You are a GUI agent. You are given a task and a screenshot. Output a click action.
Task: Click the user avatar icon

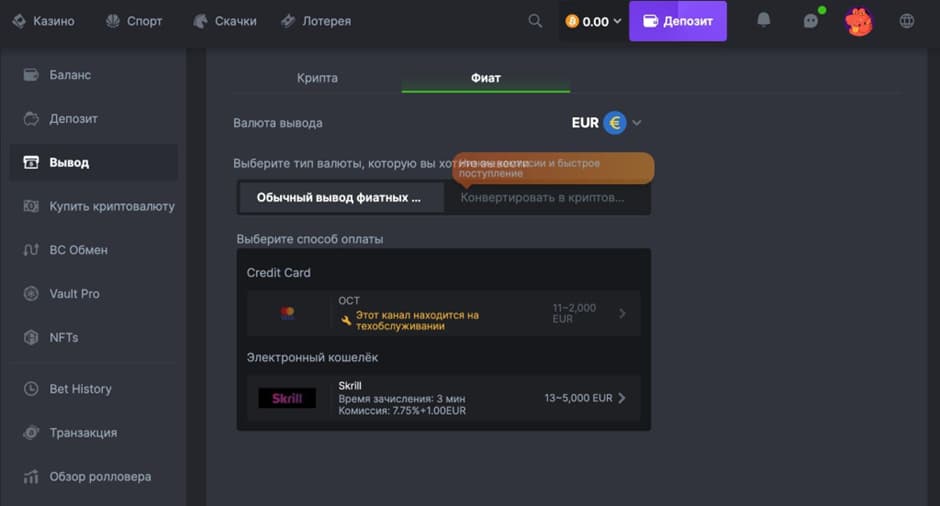pos(858,21)
